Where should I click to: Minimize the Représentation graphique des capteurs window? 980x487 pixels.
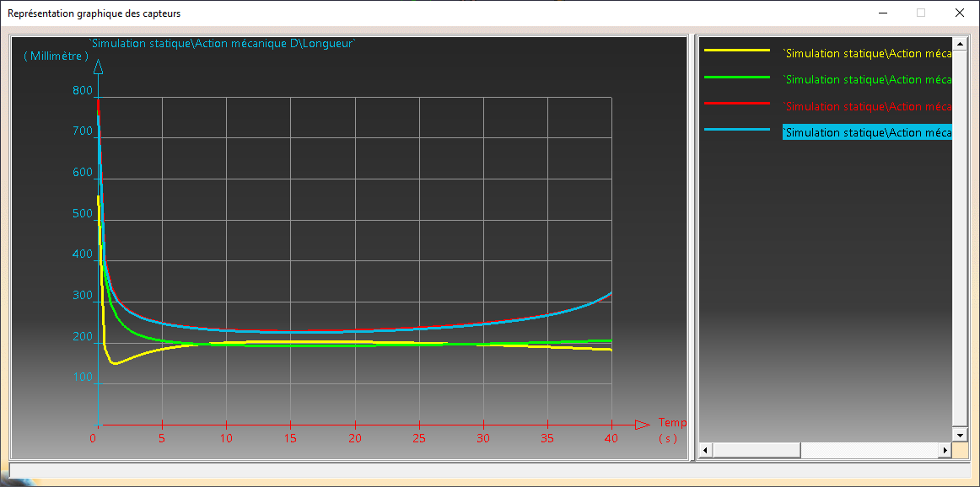tap(883, 13)
